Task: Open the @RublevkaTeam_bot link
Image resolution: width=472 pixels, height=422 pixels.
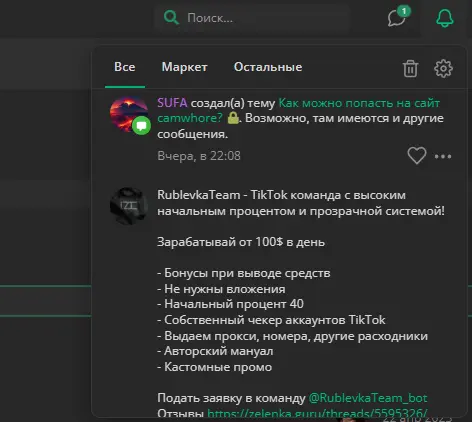Action: 368,398
